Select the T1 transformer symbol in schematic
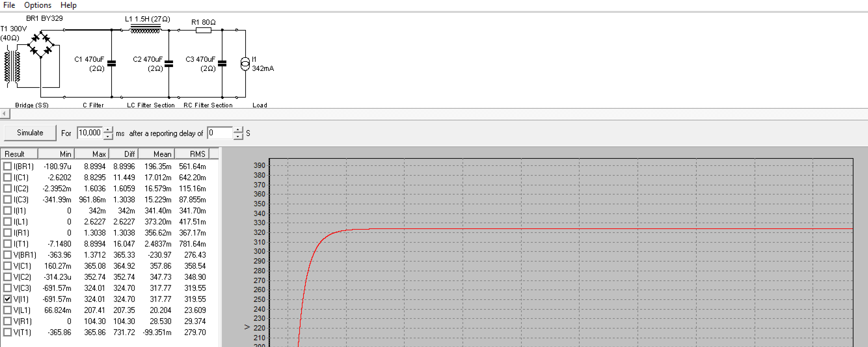This screenshot has height=347, width=868. pyautogui.click(x=12, y=66)
